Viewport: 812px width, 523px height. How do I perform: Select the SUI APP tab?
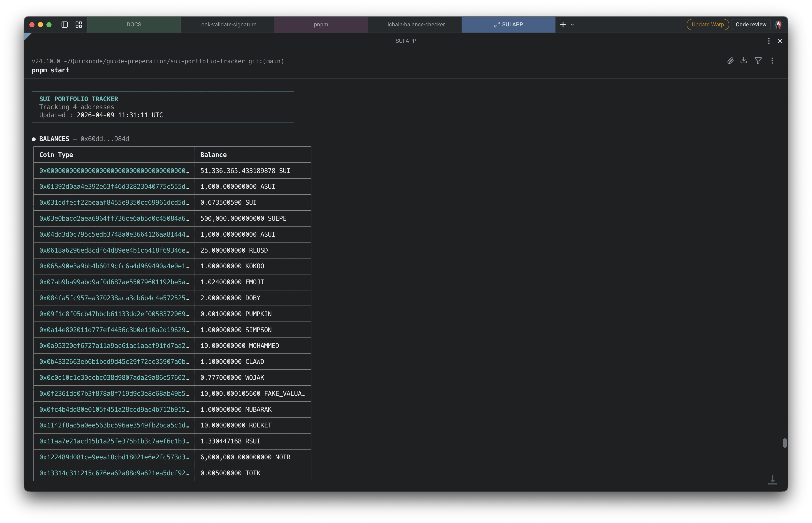coord(508,24)
